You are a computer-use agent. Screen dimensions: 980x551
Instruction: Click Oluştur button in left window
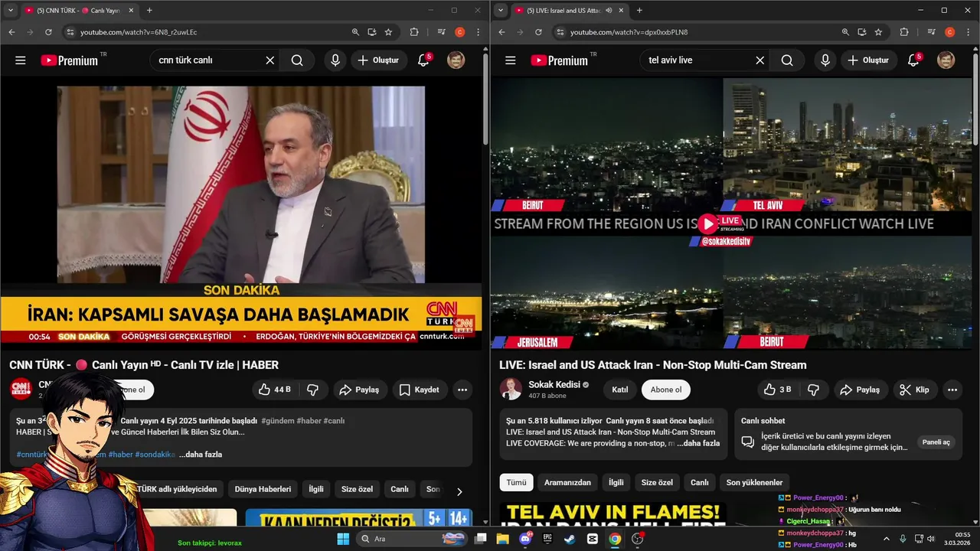(x=378, y=60)
